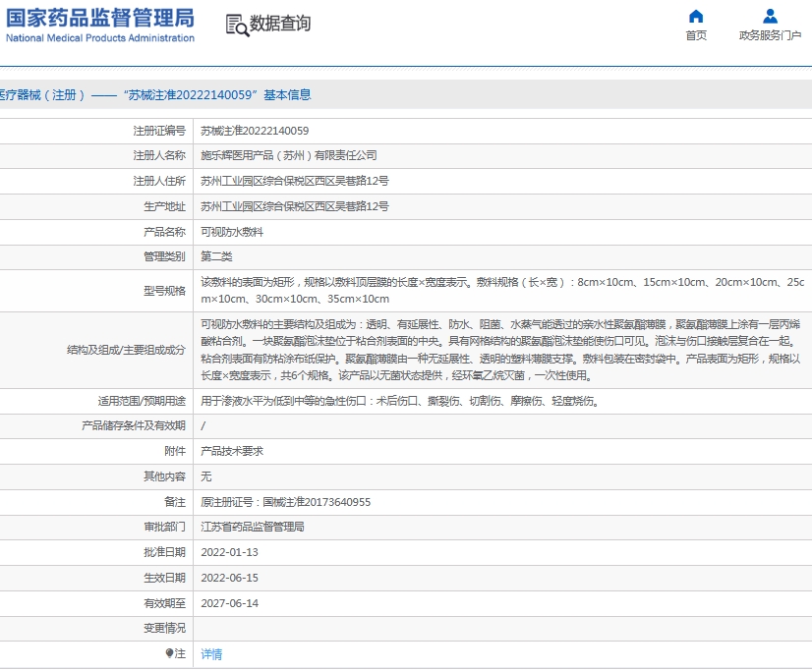
Task: Click management category value 第二类
Action: pos(216,256)
